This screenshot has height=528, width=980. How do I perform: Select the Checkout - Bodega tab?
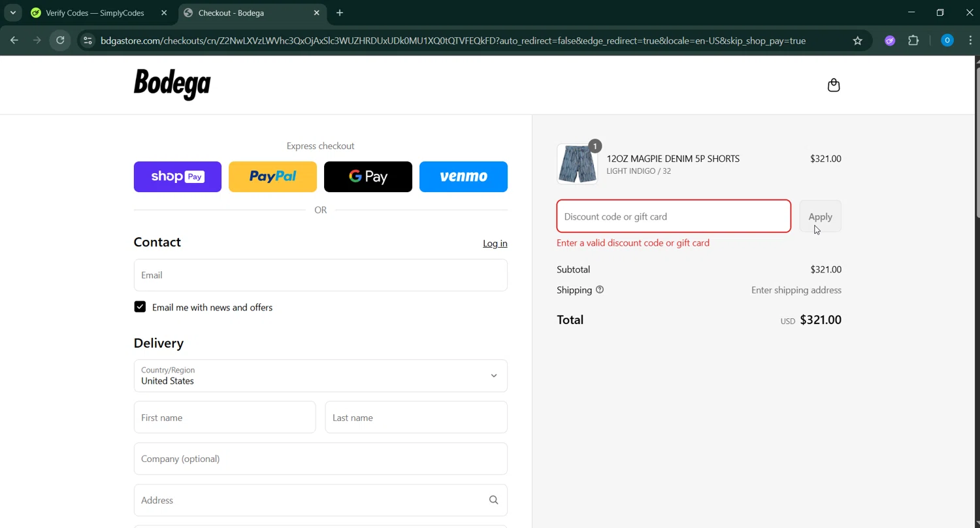click(x=252, y=12)
